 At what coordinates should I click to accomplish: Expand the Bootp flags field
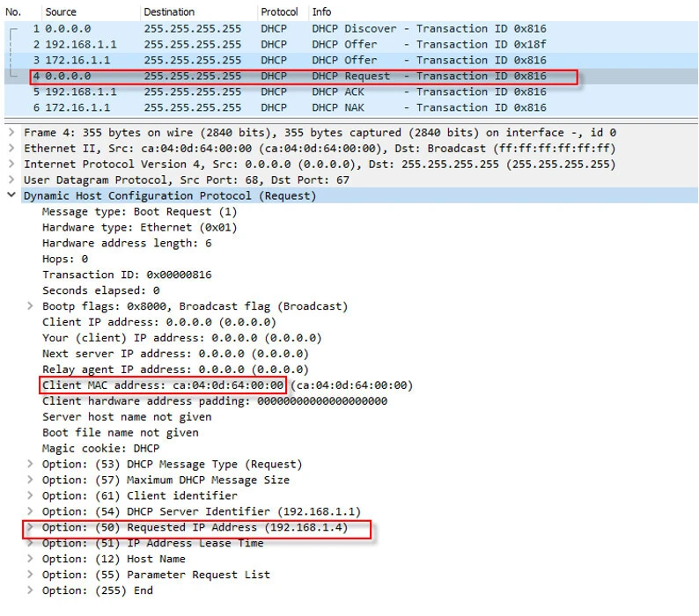pyautogui.click(x=31, y=307)
